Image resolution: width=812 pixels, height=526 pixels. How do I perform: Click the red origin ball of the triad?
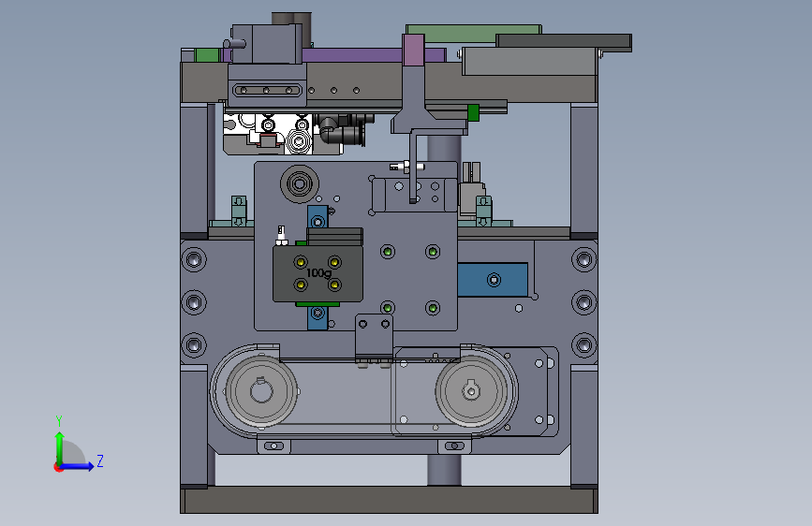pos(58,467)
